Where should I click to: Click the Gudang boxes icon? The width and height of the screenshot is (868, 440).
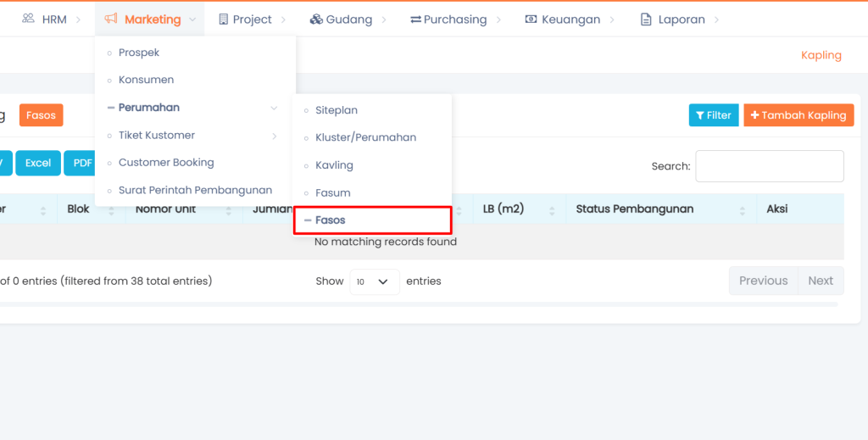pos(315,19)
